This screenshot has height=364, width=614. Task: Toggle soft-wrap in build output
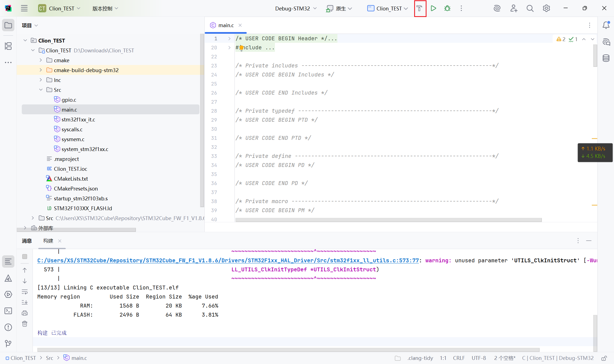pyautogui.click(x=25, y=292)
